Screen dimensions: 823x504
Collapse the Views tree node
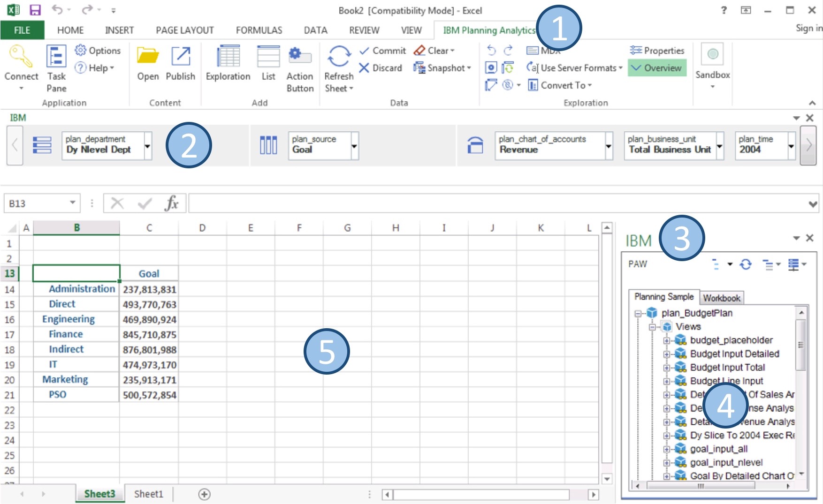click(652, 327)
